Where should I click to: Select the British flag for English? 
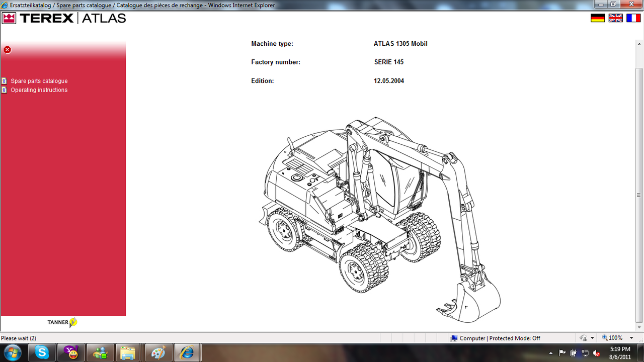click(615, 18)
